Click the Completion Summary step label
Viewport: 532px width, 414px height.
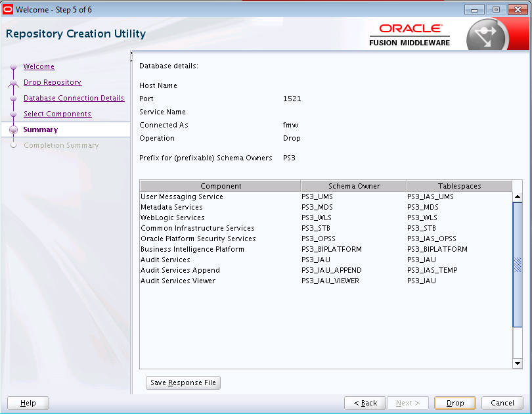click(x=61, y=145)
